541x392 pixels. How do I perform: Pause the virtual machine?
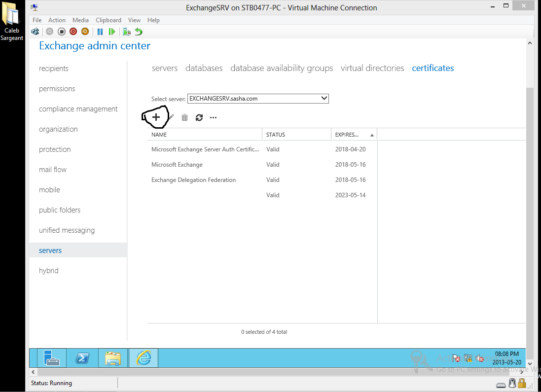coord(100,32)
